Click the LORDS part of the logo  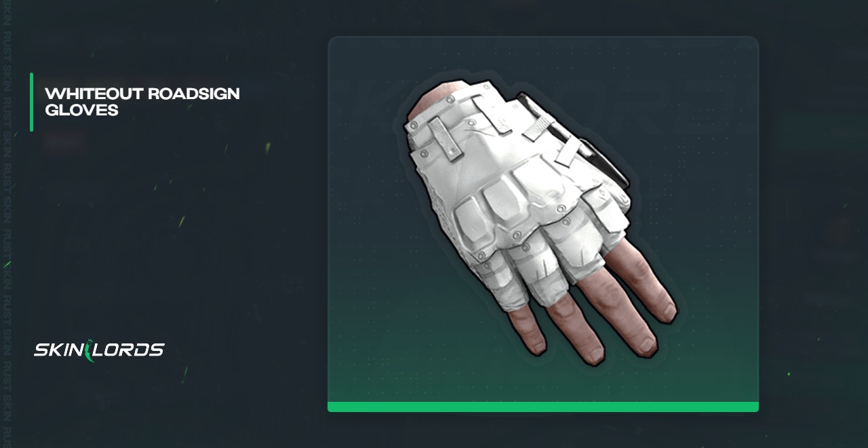coord(130,350)
